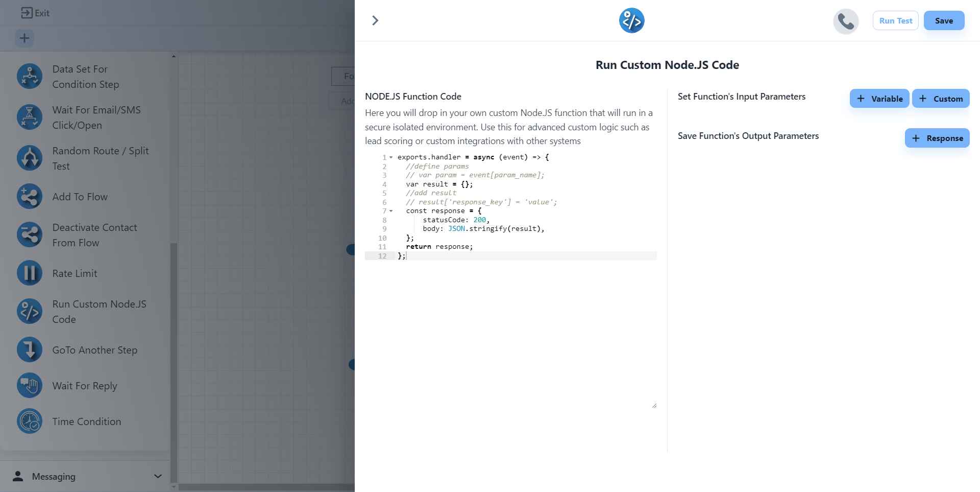Click code line 'statusCode: 200,'
980x492 pixels.
tap(456, 220)
